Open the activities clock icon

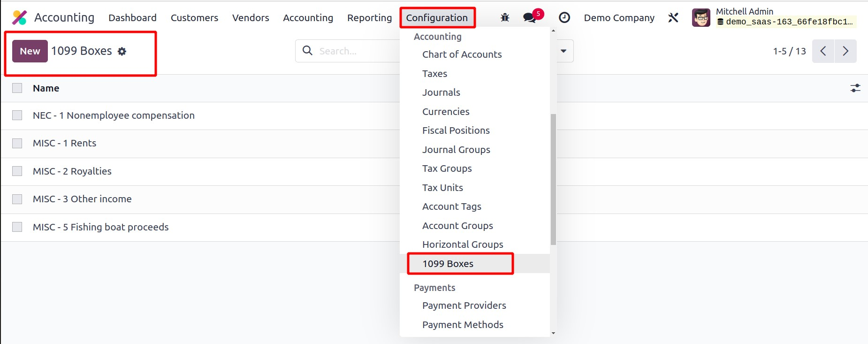564,18
